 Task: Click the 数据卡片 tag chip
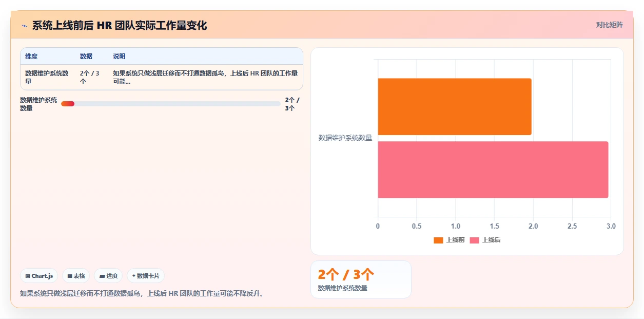click(x=146, y=276)
